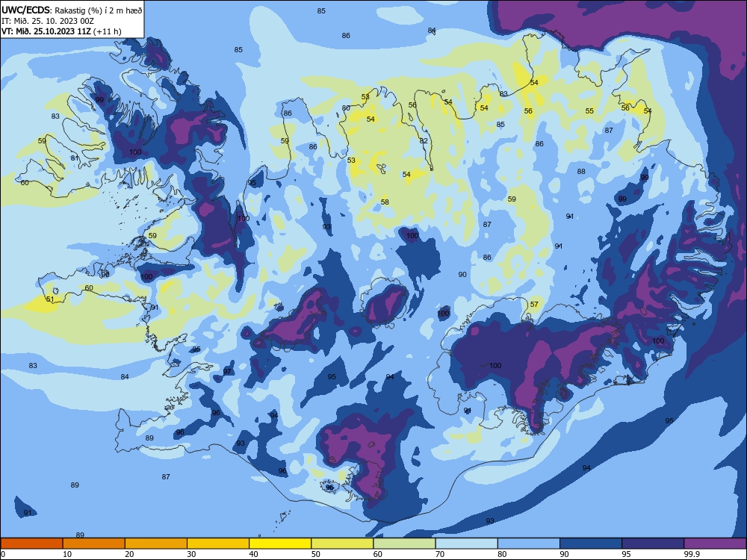Click the '99.9' tick label on the legend
The height and width of the screenshot is (560, 747).
(x=691, y=554)
